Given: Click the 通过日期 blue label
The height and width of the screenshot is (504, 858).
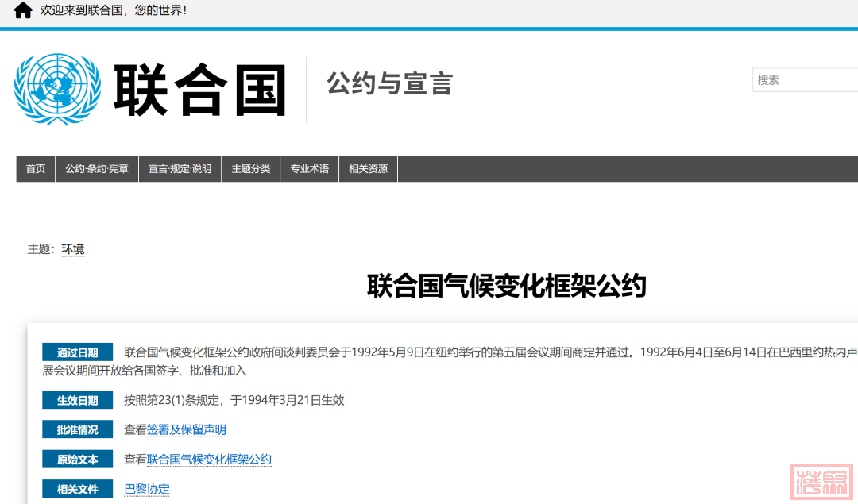Looking at the screenshot, I should 78,353.
